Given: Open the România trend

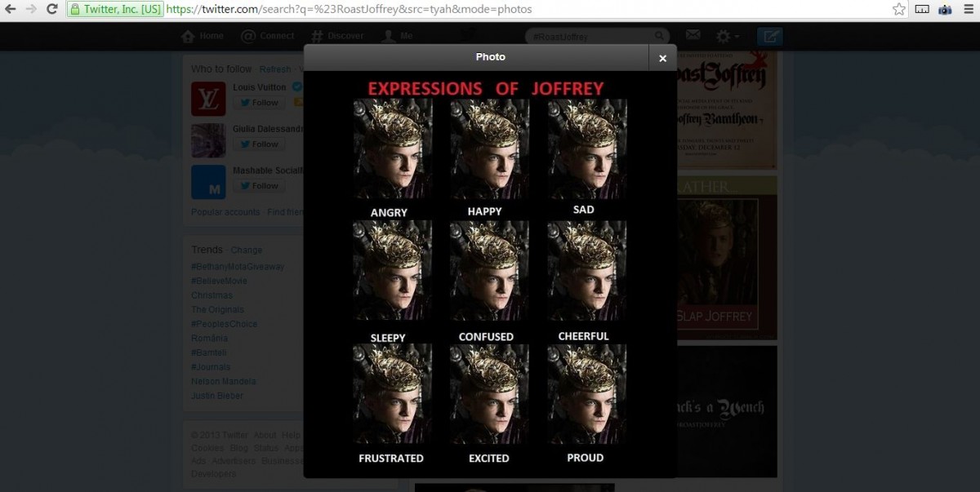Looking at the screenshot, I should [209, 339].
